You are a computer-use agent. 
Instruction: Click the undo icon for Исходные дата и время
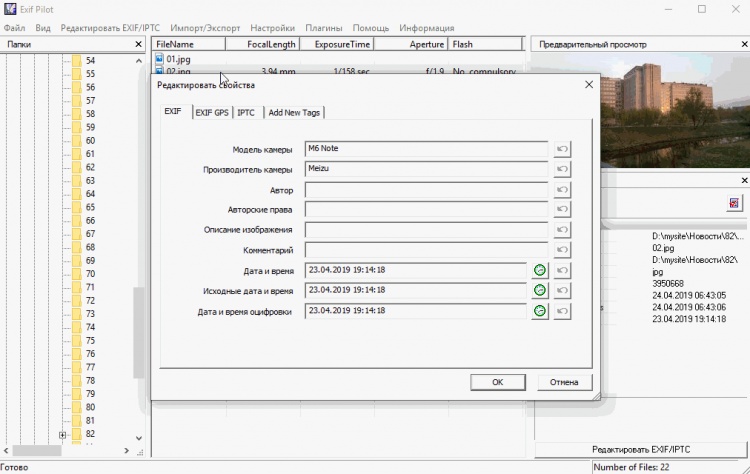click(x=562, y=290)
